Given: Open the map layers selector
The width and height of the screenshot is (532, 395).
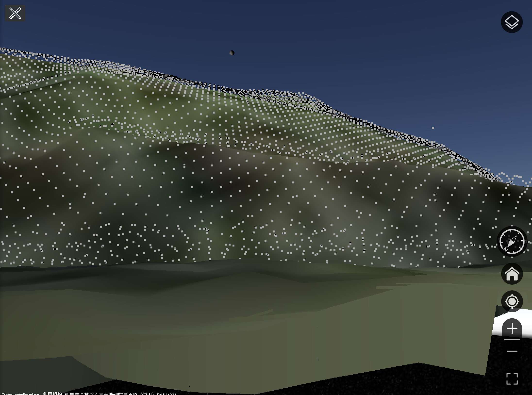Looking at the screenshot, I should 512,22.
